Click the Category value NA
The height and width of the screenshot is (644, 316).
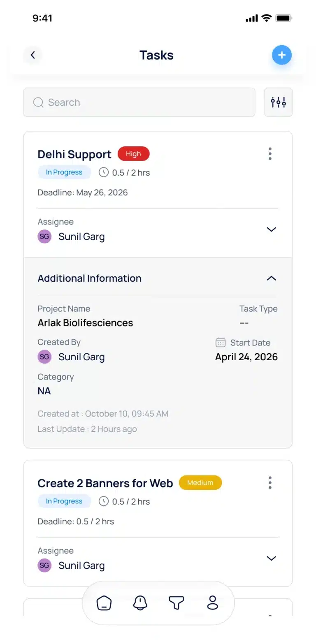tap(44, 391)
